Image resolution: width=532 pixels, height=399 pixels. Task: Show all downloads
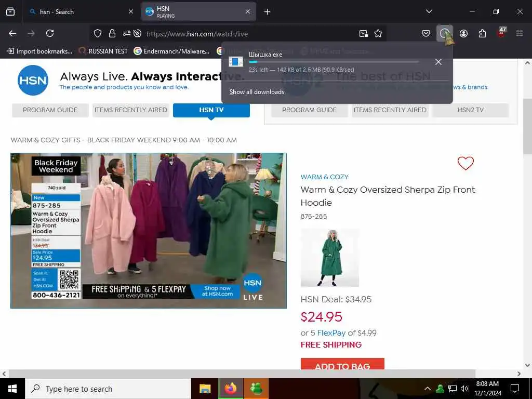[257, 92]
